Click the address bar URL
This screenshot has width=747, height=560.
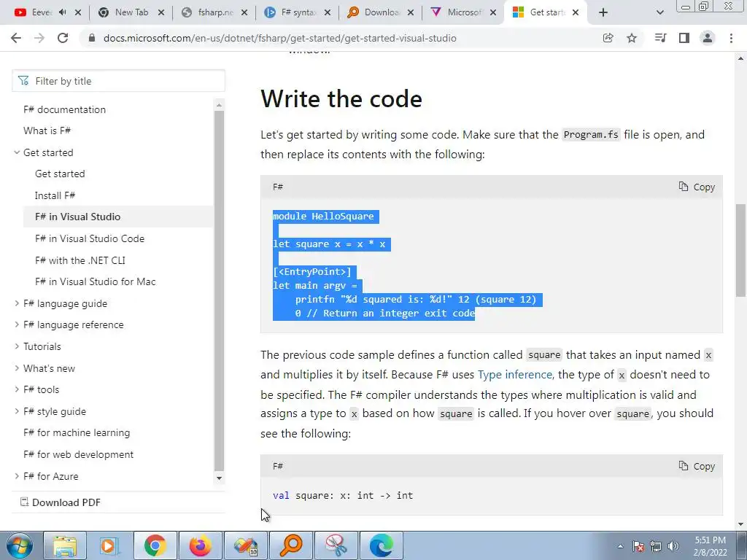(279, 38)
